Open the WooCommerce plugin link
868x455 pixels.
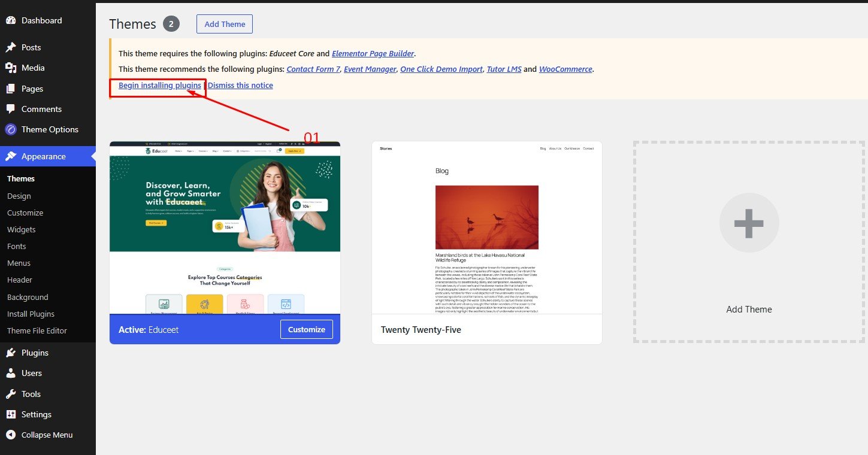(x=565, y=69)
